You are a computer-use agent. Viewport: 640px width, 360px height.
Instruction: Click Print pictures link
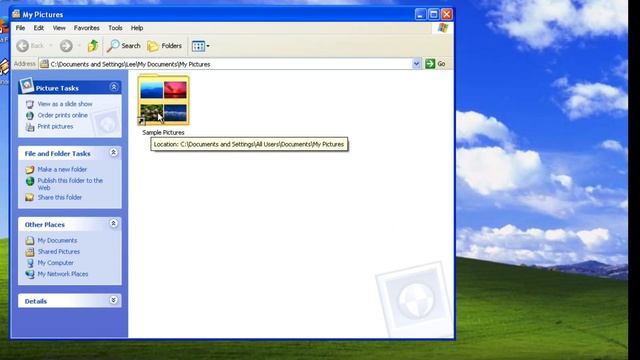pos(55,127)
